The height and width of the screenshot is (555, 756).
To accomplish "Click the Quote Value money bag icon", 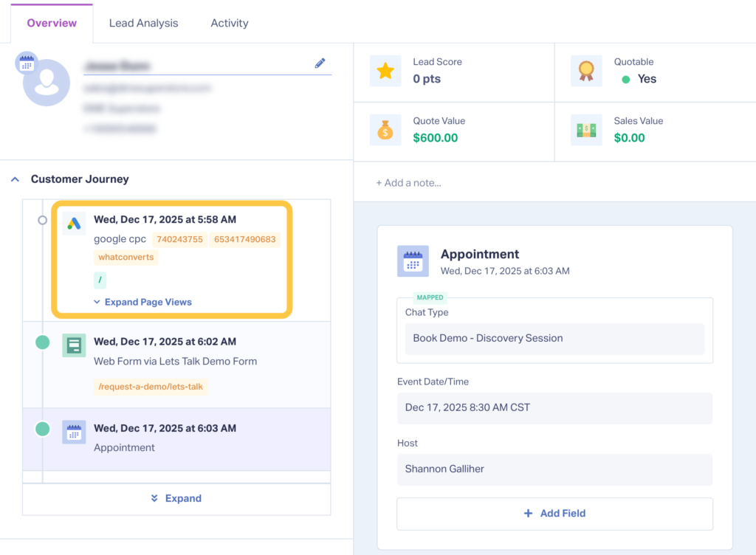I will (385, 131).
